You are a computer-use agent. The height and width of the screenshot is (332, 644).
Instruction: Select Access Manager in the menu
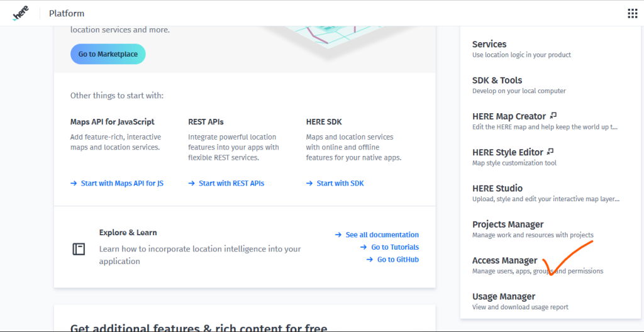(x=538, y=265)
